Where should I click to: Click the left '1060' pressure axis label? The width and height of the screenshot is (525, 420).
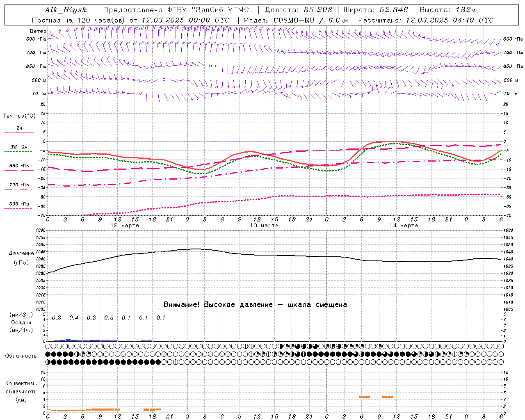[x=40, y=231]
